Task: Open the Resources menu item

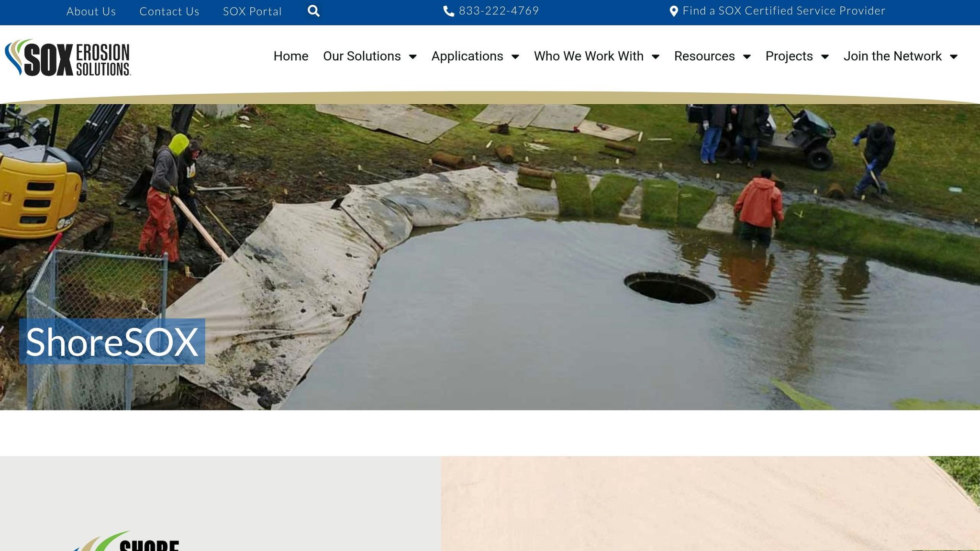Action: tap(704, 56)
